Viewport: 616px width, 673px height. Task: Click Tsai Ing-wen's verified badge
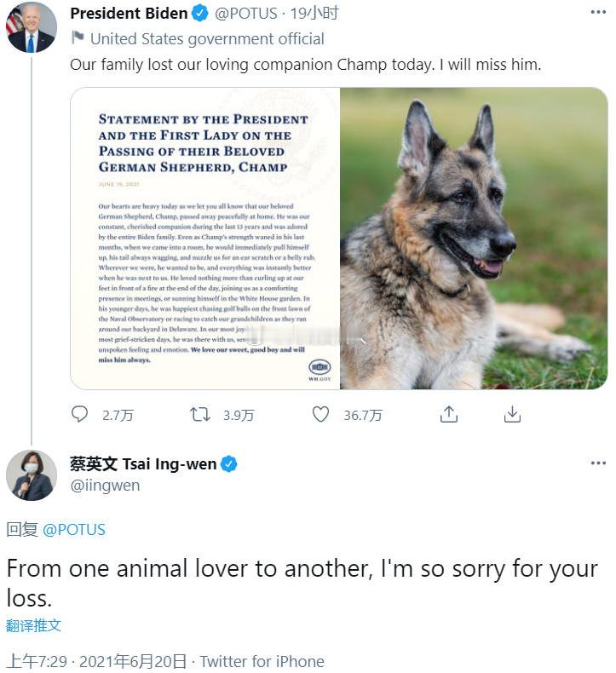[229, 464]
